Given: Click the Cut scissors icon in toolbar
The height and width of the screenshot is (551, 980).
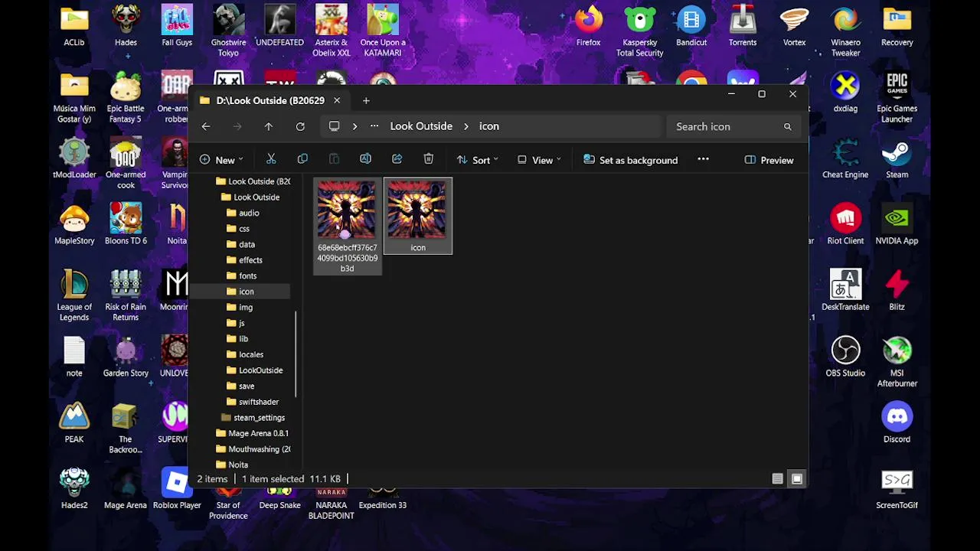Looking at the screenshot, I should click(271, 159).
